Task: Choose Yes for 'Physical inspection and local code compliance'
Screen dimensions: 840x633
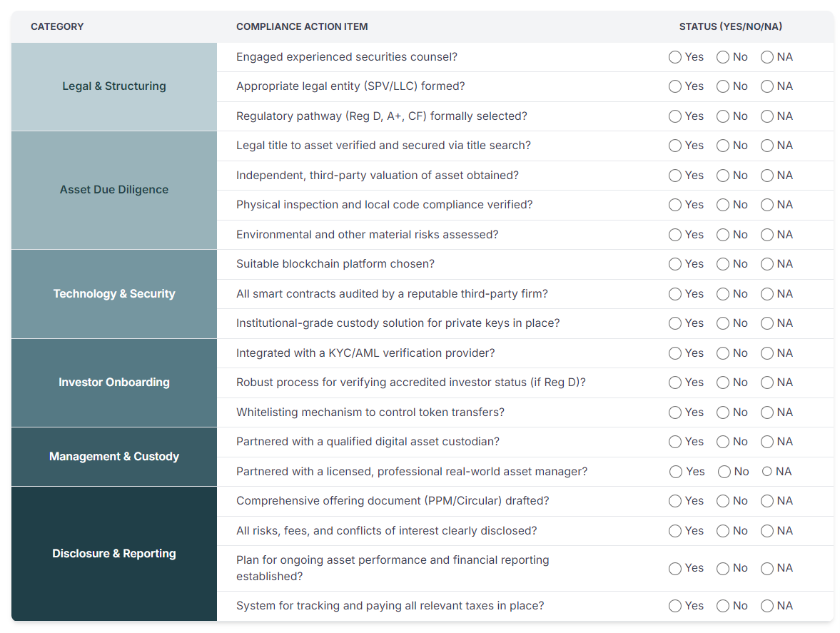Action: coord(675,205)
